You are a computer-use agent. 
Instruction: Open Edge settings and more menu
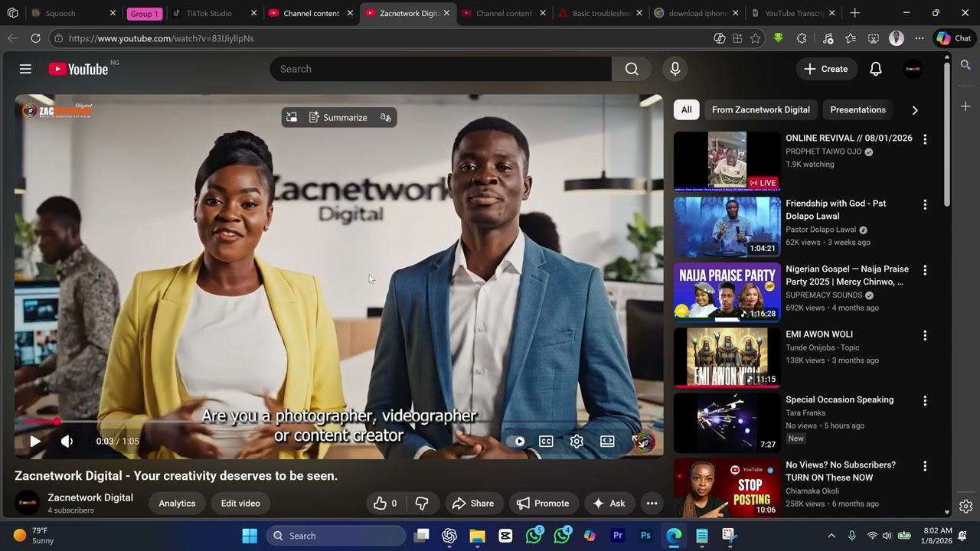(920, 38)
